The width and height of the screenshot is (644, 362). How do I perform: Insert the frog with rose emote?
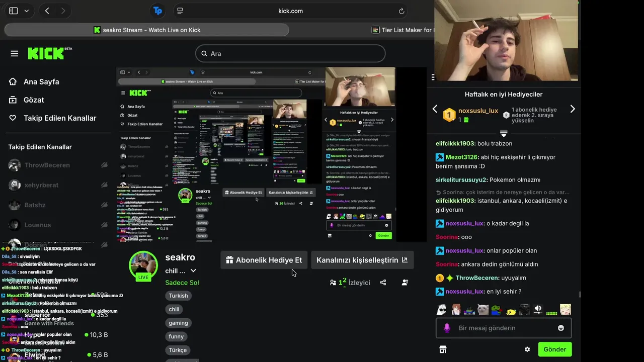pos(497,310)
